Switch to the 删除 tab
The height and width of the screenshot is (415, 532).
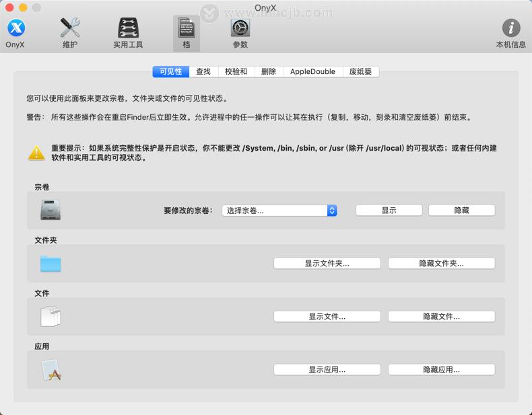(269, 71)
